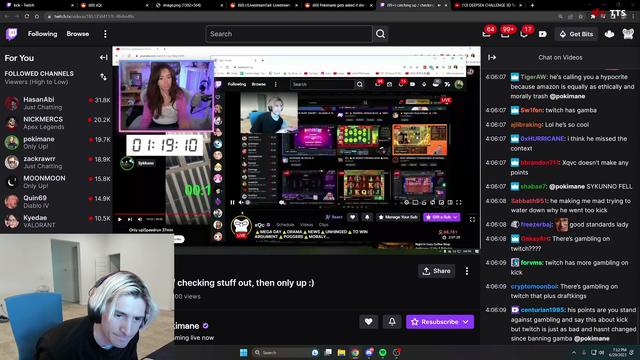
Task: Reload the page with the browser refresh icon
Action: 27,16
